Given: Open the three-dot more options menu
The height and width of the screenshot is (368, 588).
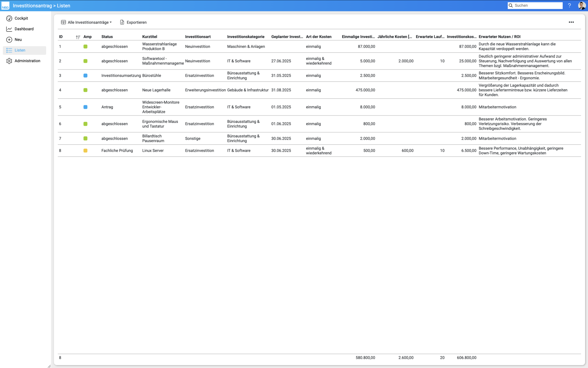Looking at the screenshot, I should [x=571, y=22].
